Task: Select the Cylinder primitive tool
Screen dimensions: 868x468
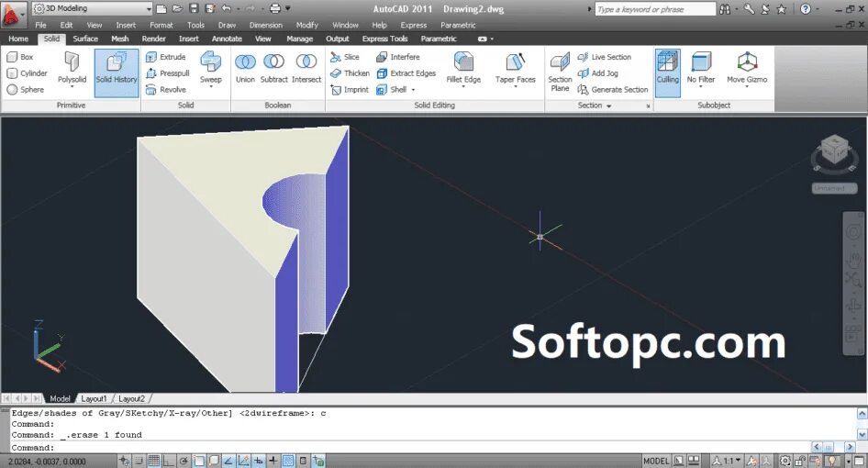Action: coord(28,73)
